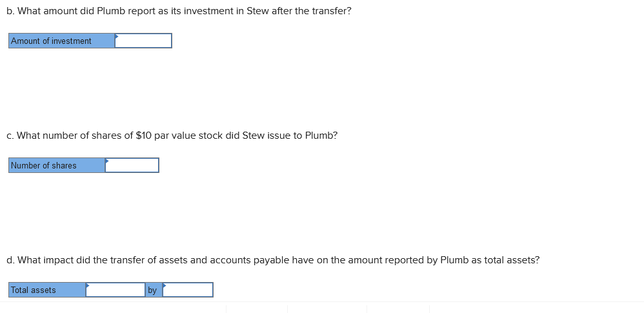Viewport: 644px width, 313px height.
Task: Click question b text about investment in Stew
Action: coord(179,11)
